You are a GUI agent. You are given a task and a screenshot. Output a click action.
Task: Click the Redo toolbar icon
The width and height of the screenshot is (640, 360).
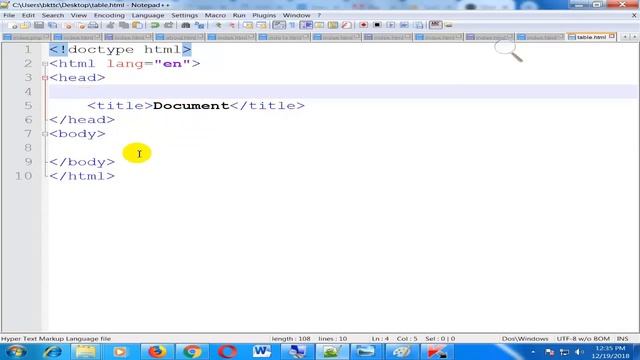[x=168, y=25]
